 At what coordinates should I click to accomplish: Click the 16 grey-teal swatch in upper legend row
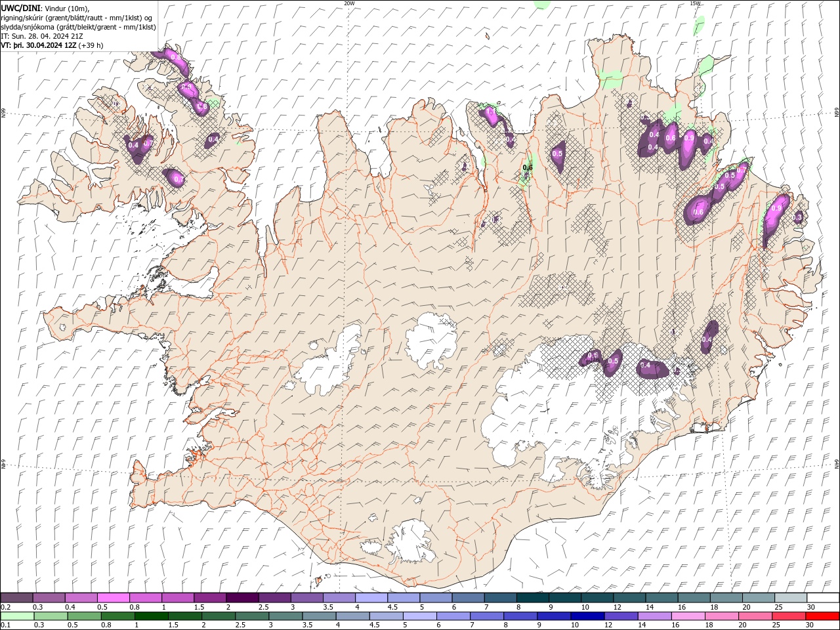(x=694, y=598)
